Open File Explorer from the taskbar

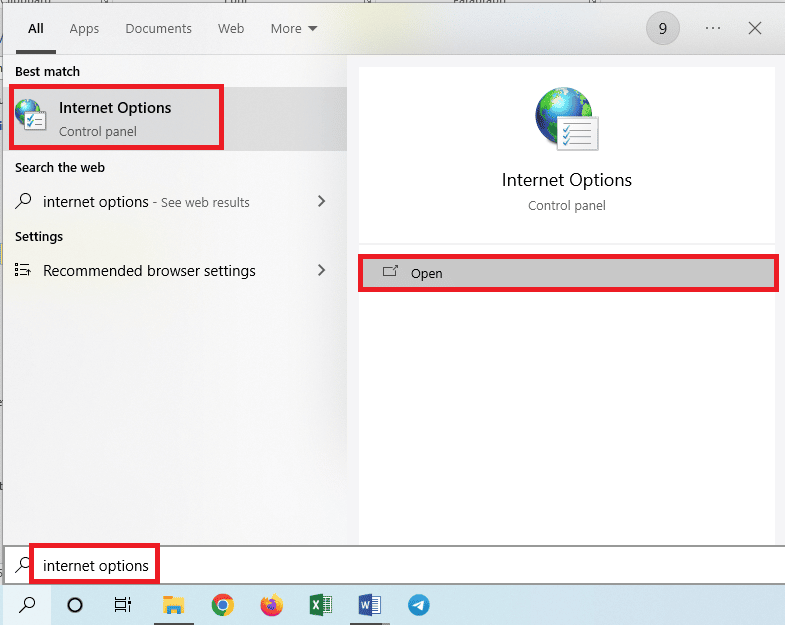tap(174, 605)
